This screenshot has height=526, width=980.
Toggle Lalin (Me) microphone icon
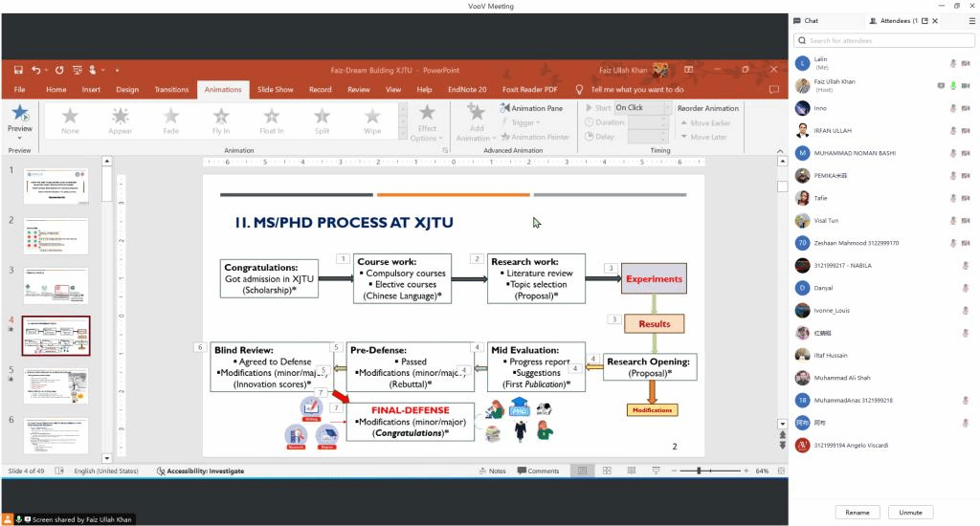(x=953, y=63)
